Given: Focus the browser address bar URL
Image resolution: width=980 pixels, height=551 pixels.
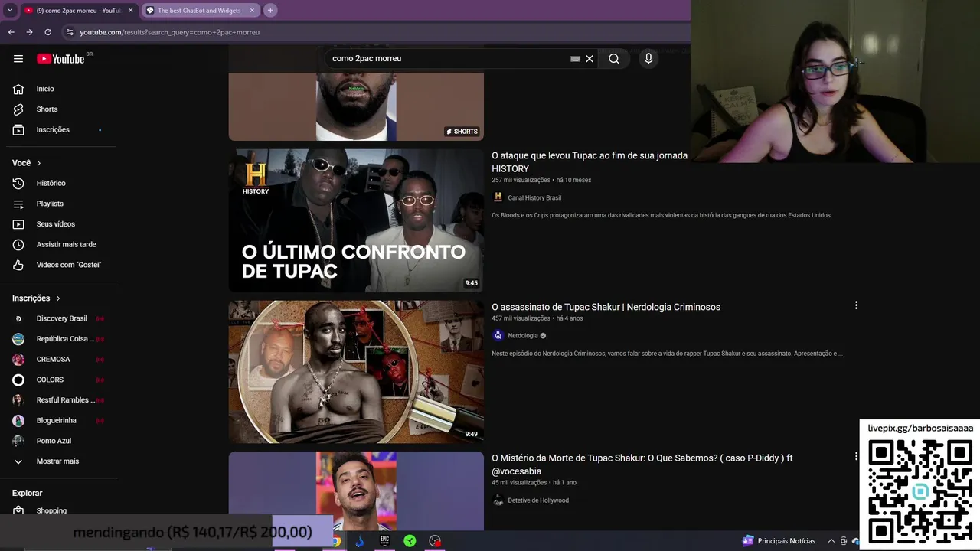Looking at the screenshot, I should (x=170, y=32).
